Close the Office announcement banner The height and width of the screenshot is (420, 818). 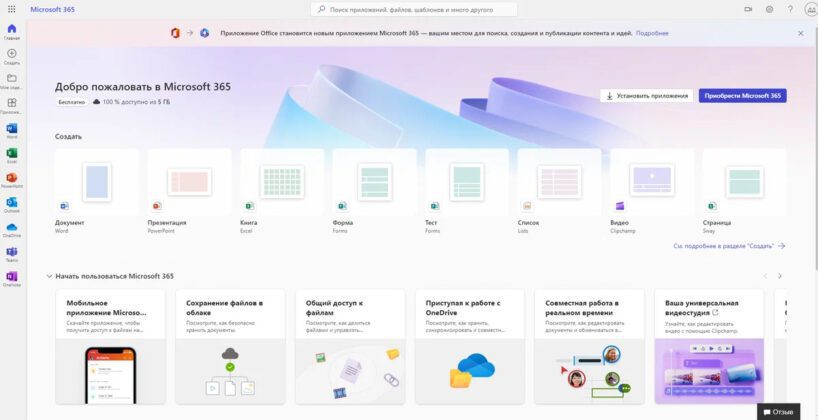pos(801,33)
